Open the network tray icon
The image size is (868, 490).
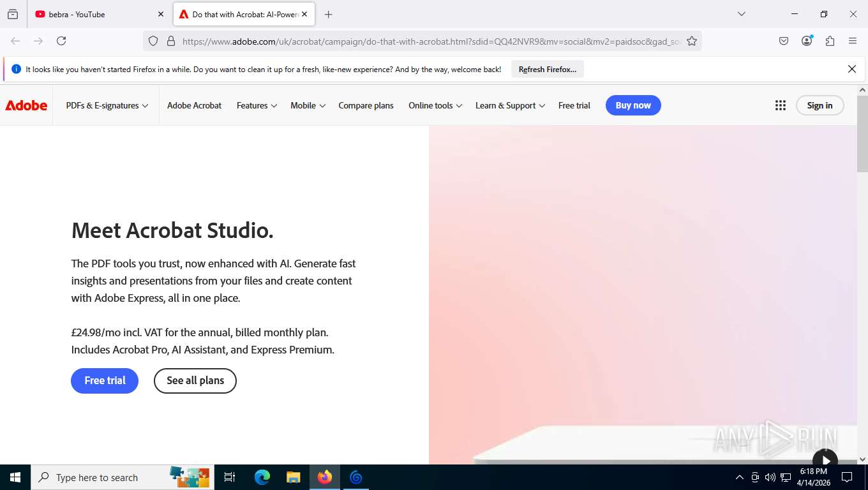point(786,477)
